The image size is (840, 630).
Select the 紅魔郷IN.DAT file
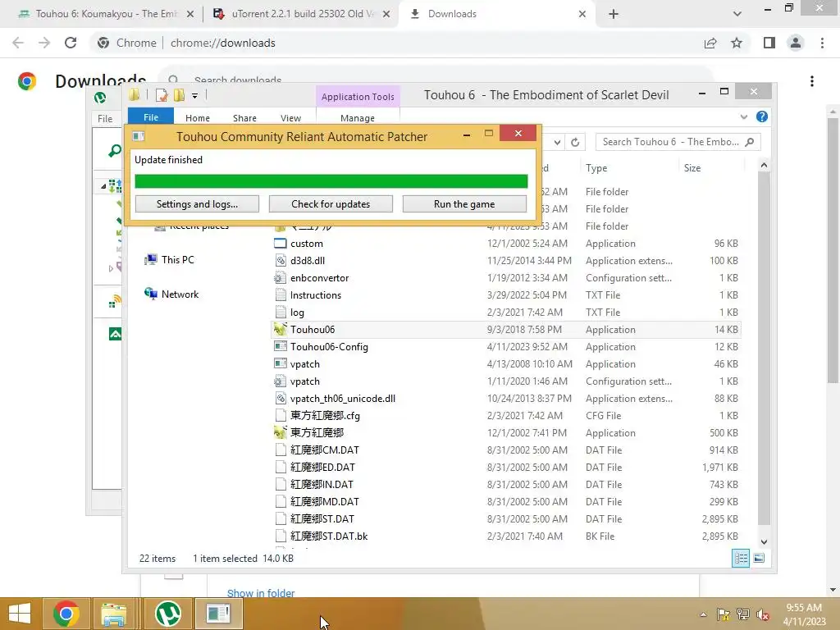pyautogui.click(x=322, y=484)
